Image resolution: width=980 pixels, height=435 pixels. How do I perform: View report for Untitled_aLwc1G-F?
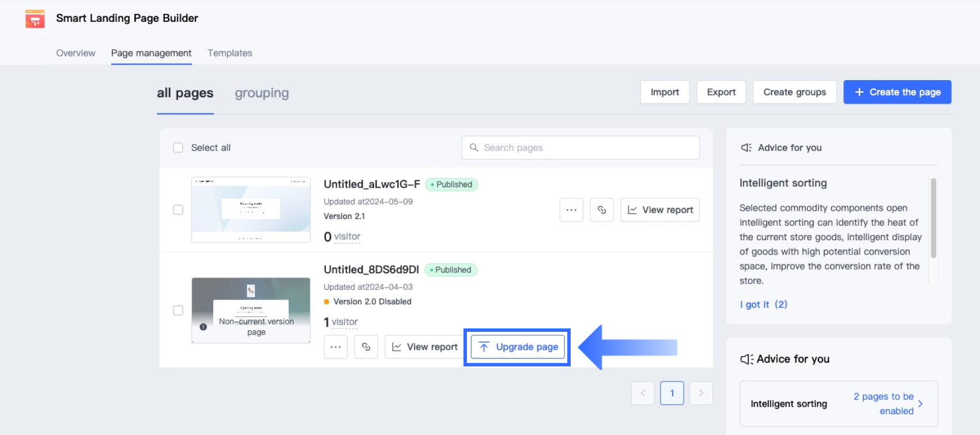point(660,210)
